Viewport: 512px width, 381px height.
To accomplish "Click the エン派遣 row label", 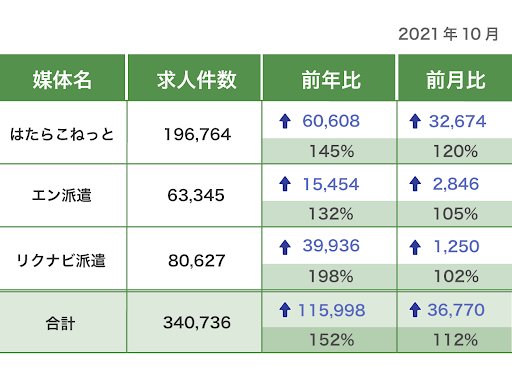I will click(62, 195).
